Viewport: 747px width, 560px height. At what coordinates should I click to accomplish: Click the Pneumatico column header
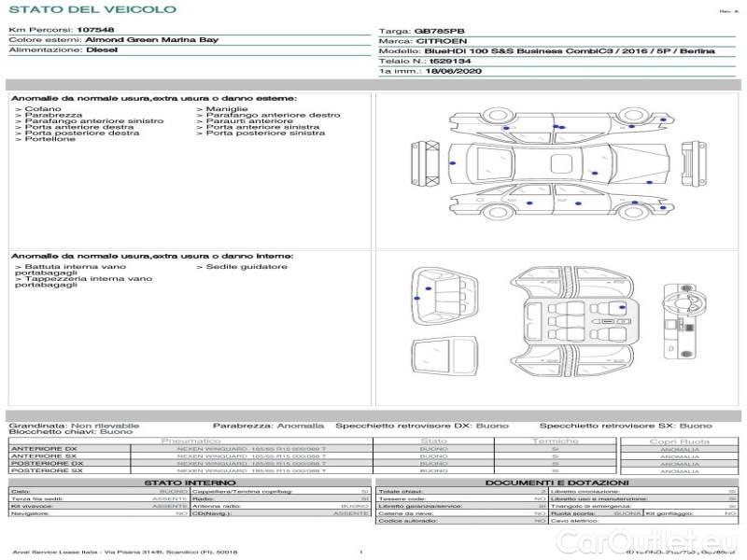[x=191, y=440]
